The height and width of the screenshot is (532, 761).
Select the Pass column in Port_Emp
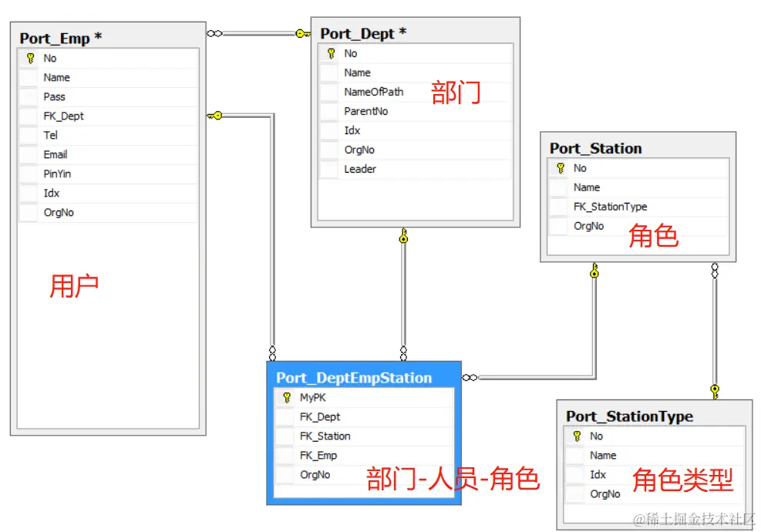(108, 96)
